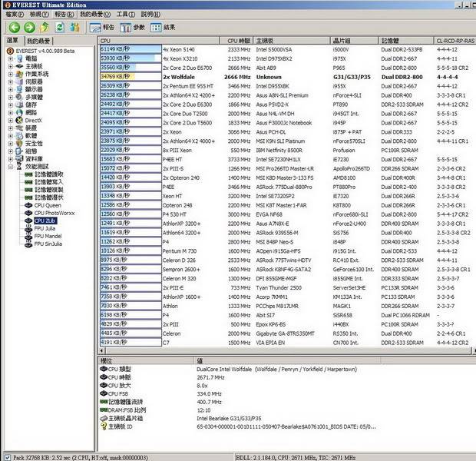Select the FPU Julia benchmark icon
Image resolution: width=476 pixels, height=461 pixels.
pos(28,228)
